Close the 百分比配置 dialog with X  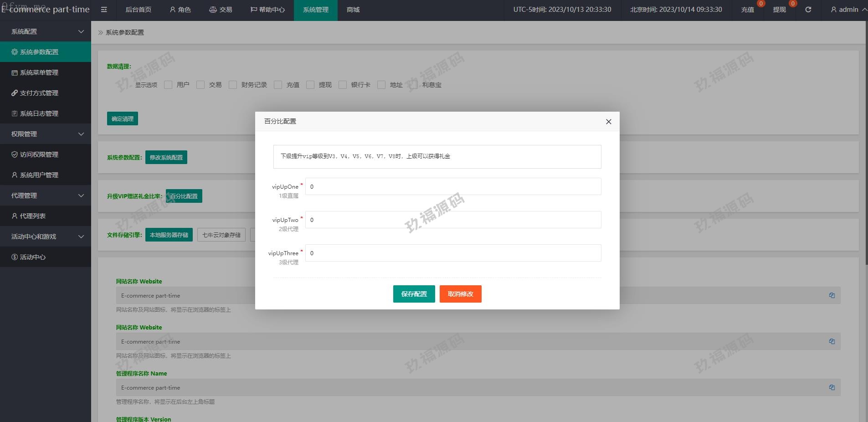click(x=608, y=122)
